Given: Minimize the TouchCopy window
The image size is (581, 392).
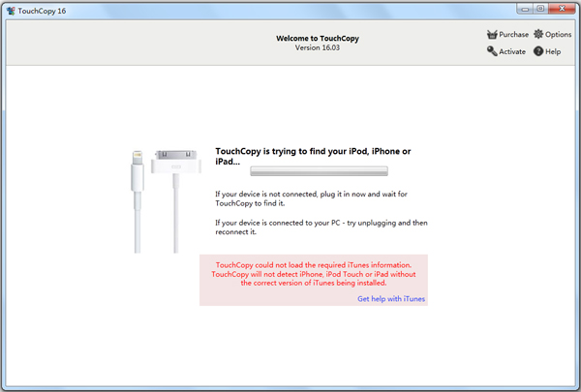Looking at the screenshot, I should pyautogui.click(x=525, y=9).
